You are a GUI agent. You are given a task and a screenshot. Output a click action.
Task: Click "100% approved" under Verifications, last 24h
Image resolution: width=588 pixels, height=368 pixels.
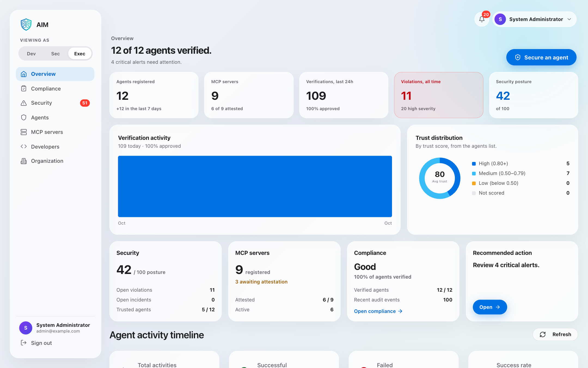[323, 108]
